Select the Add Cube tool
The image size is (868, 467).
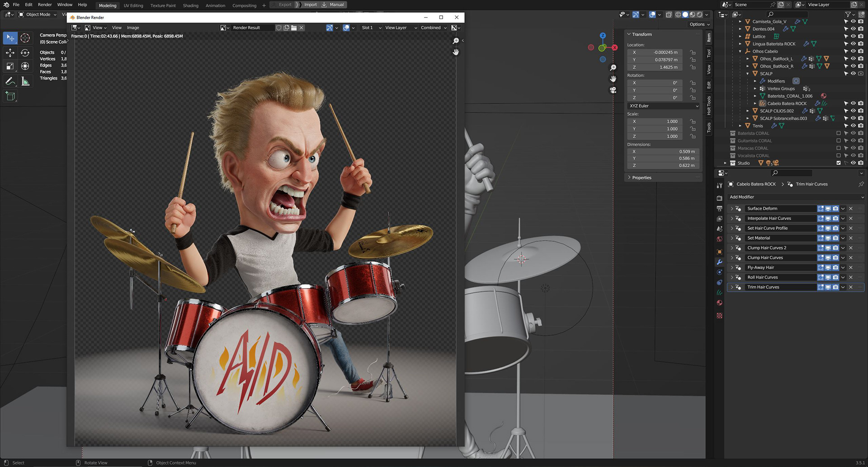(x=10, y=96)
